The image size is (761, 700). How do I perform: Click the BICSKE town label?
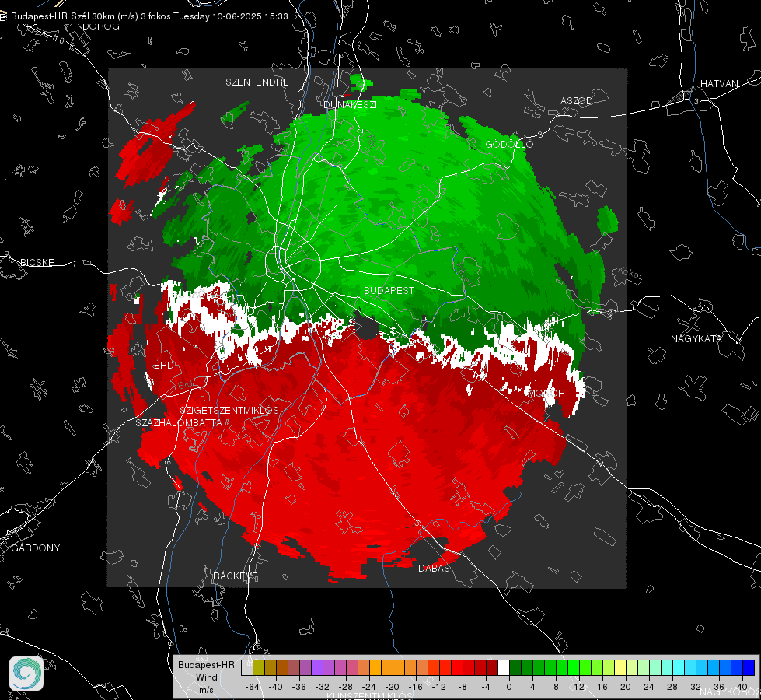37,262
